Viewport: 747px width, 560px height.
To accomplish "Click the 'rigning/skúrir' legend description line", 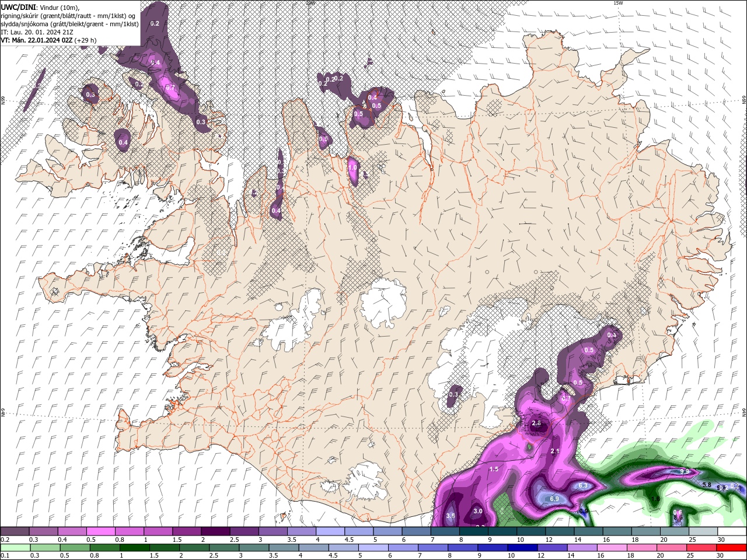I will coord(68,15).
